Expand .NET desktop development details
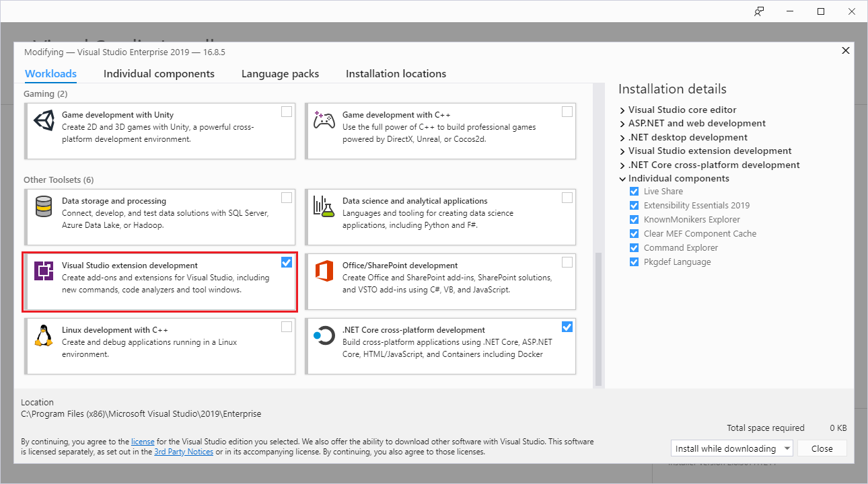 (622, 137)
